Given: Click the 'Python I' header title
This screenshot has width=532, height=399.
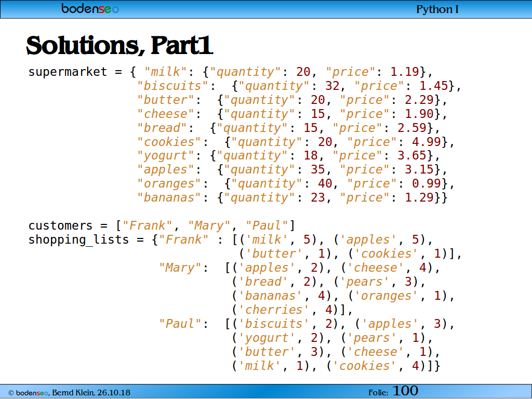Looking at the screenshot, I should 437,9.
